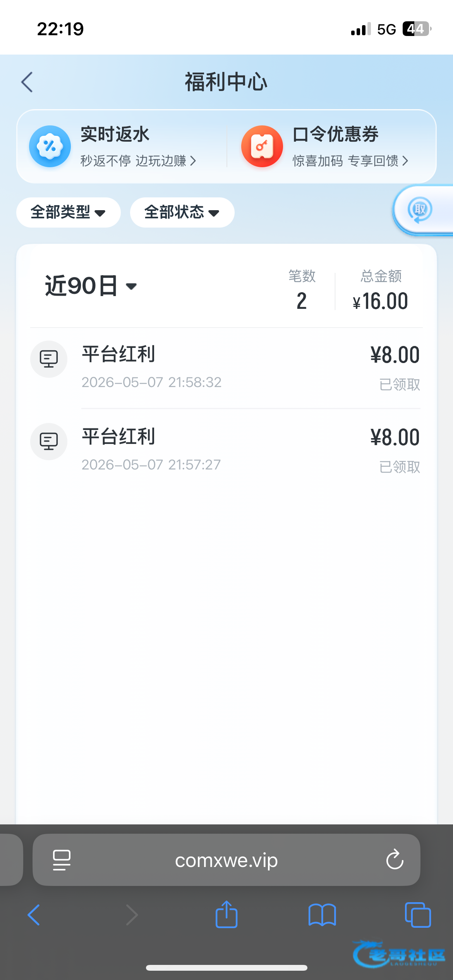
Task: Tap the 总金额 ¥16.00 summary
Action: (x=381, y=290)
